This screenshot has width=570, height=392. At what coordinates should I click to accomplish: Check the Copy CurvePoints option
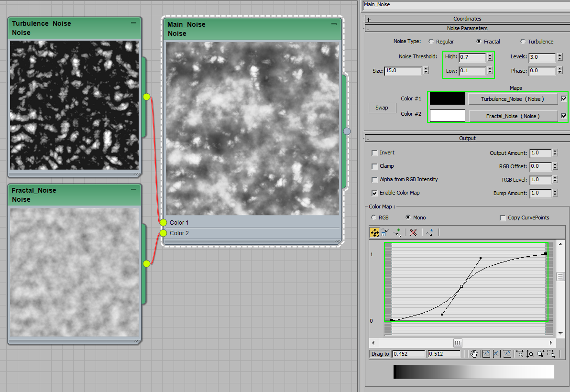(x=503, y=218)
